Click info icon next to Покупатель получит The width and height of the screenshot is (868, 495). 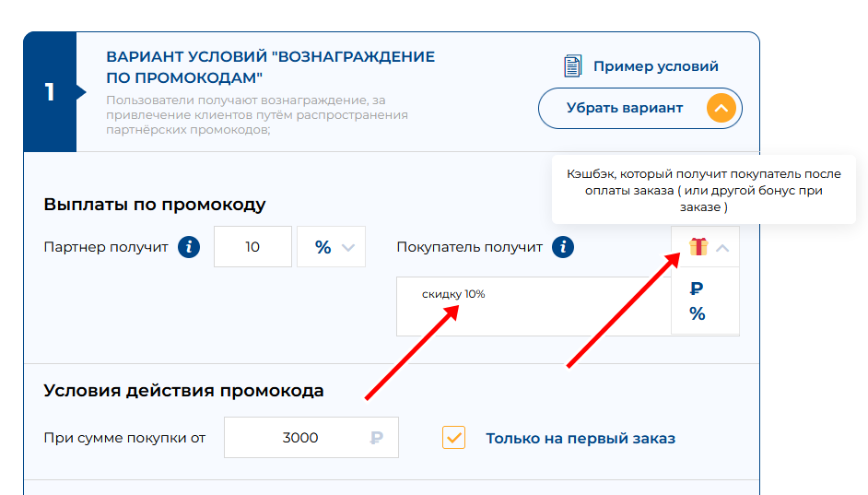click(x=563, y=247)
